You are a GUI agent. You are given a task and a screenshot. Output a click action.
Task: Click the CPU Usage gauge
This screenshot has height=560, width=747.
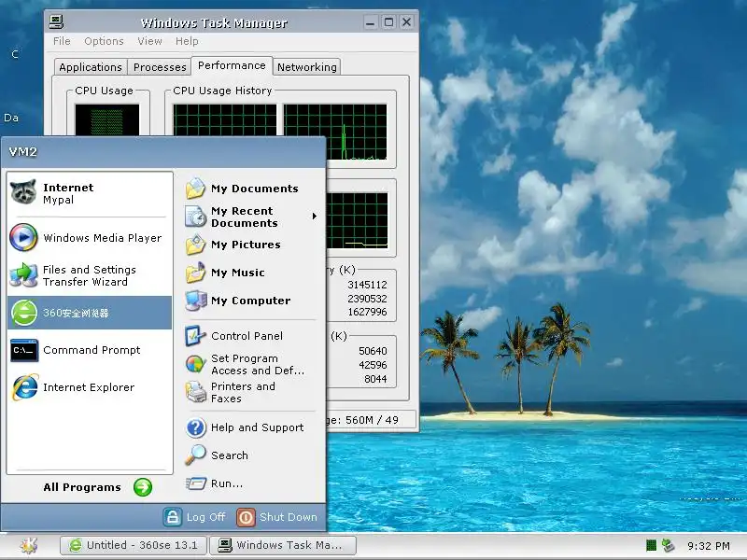[x=107, y=120]
